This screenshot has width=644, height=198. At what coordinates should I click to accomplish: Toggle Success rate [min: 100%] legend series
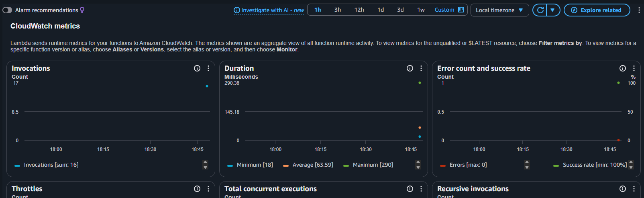(x=590, y=165)
